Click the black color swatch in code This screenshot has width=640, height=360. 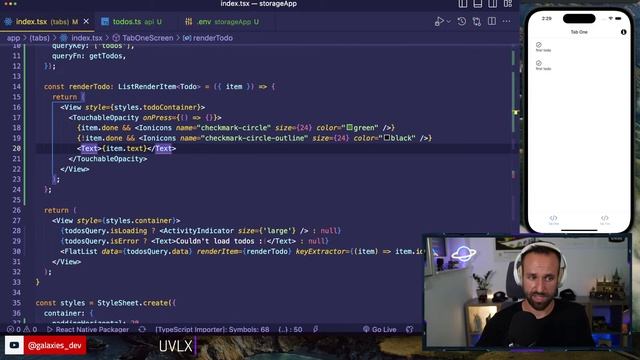pos(387,138)
